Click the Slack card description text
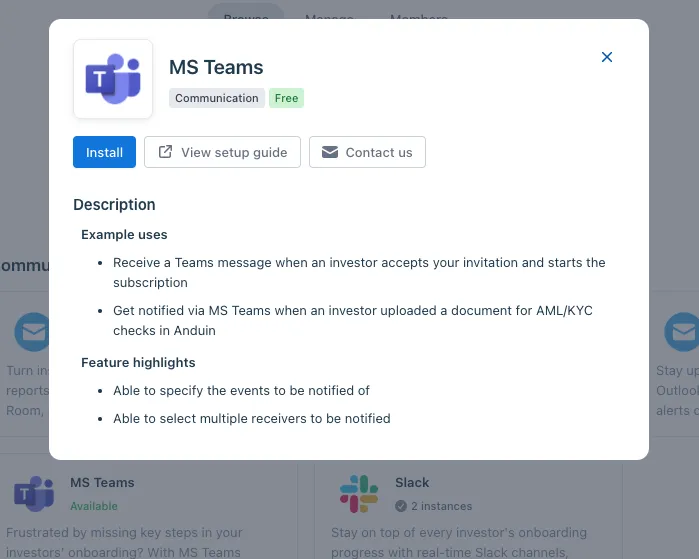The height and width of the screenshot is (559, 699). click(x=459, y=542)
